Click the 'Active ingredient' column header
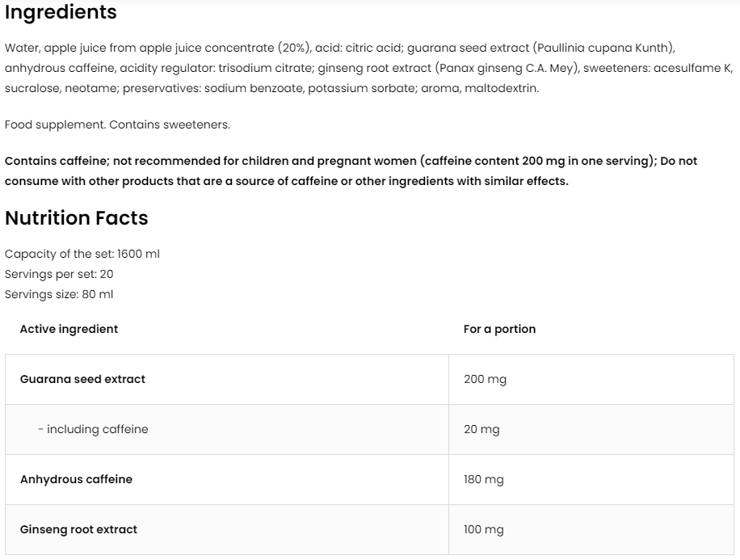 [x=69, y=329]
